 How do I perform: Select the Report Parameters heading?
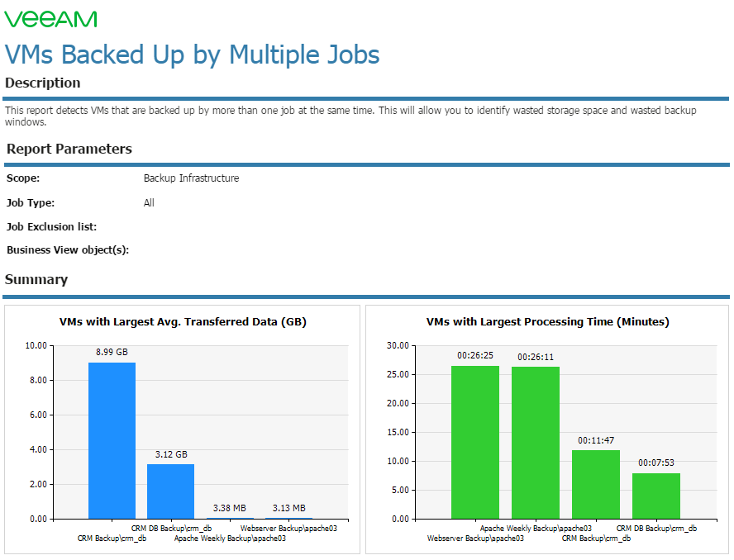click(x=69, y=149)
